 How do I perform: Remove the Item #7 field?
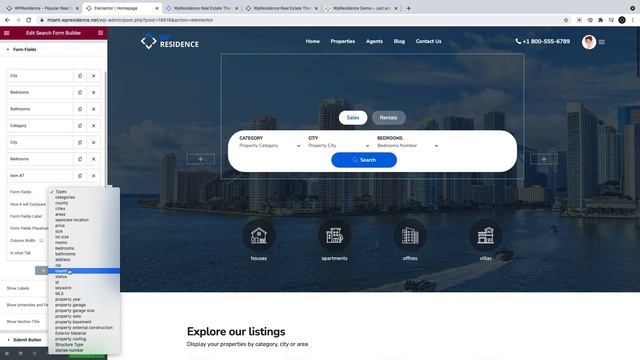point(93,176)
